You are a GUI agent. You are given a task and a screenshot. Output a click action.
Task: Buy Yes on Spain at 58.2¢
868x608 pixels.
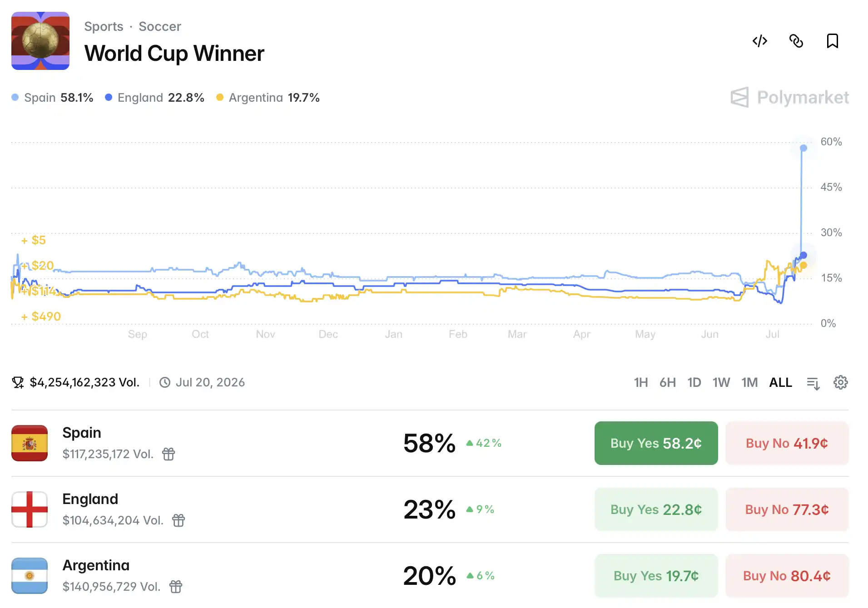pos(656,443)
